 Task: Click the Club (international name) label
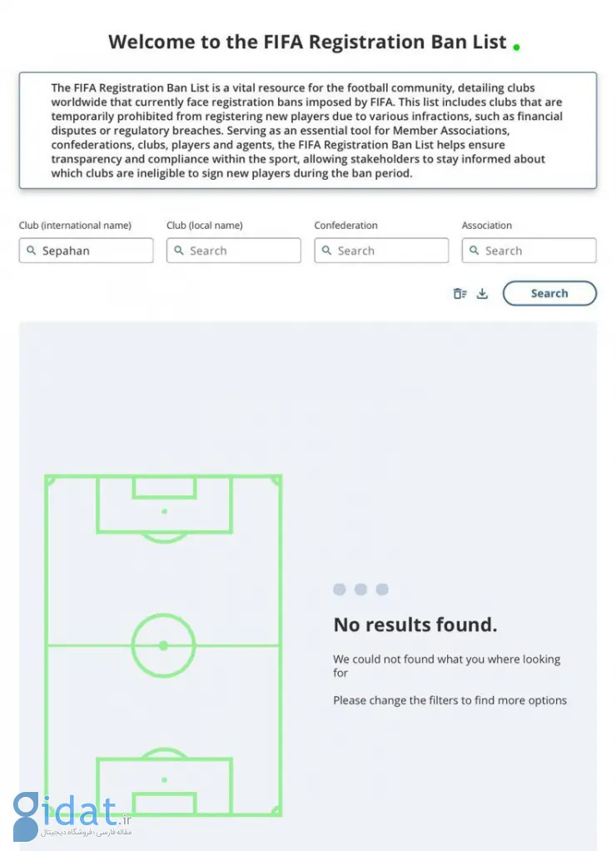pos(75,225)
